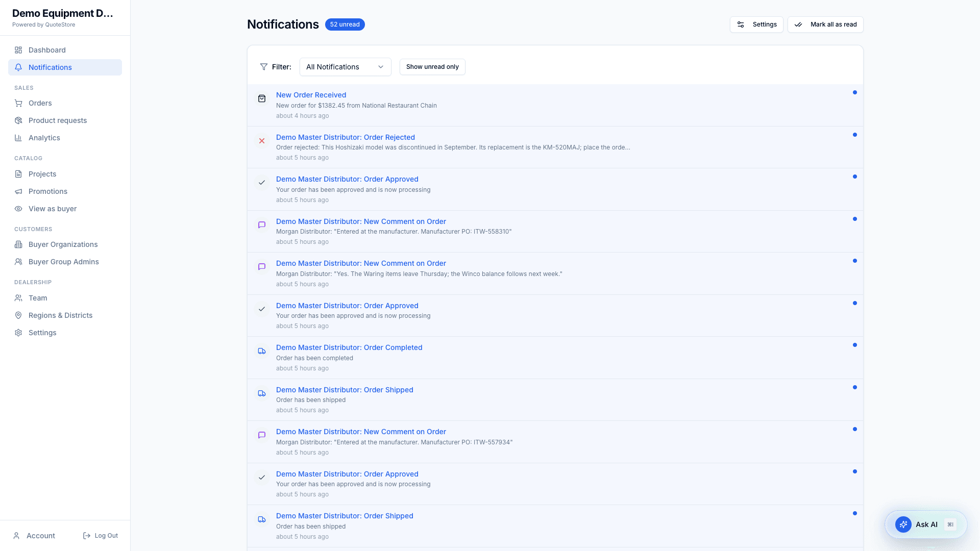Image resolution: width=980 pixels, height=551 pixels.
Task: Click the filter funnel icon
Action: (264, 67)
